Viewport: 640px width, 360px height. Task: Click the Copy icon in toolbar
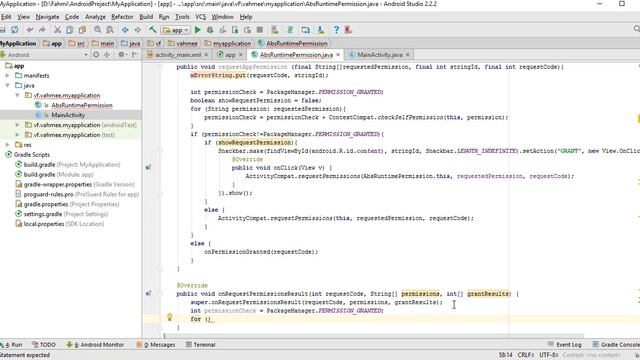70,30
